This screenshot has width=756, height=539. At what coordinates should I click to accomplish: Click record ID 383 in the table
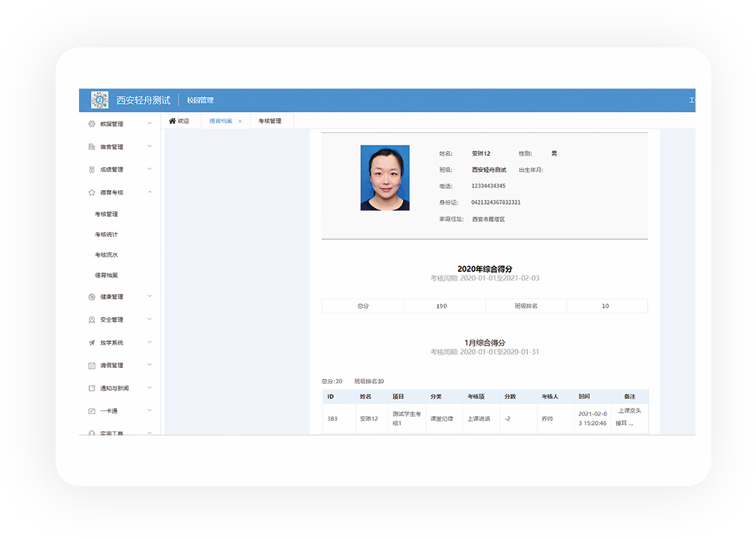(332, 419)
